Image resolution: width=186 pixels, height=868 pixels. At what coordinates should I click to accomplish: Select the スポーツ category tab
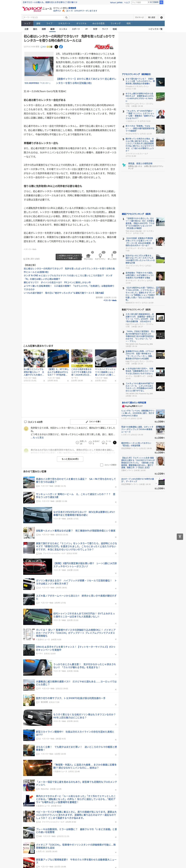coord(76,29)
